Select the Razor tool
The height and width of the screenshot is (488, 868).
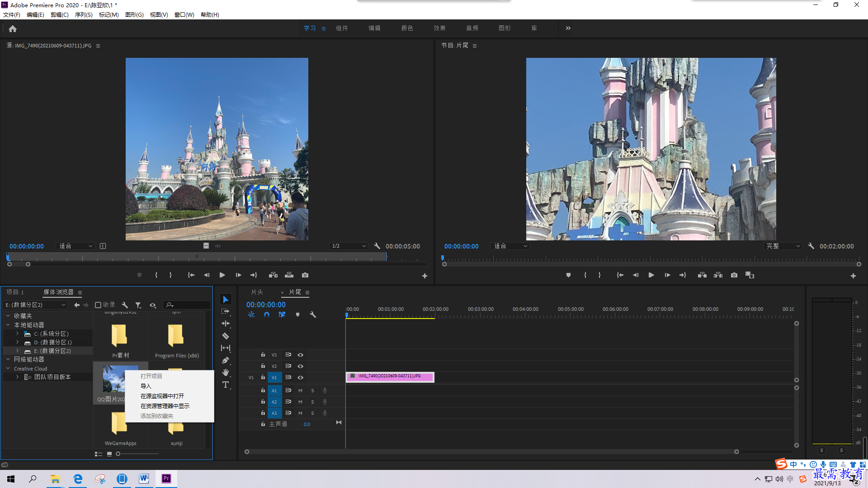point(226,336)
